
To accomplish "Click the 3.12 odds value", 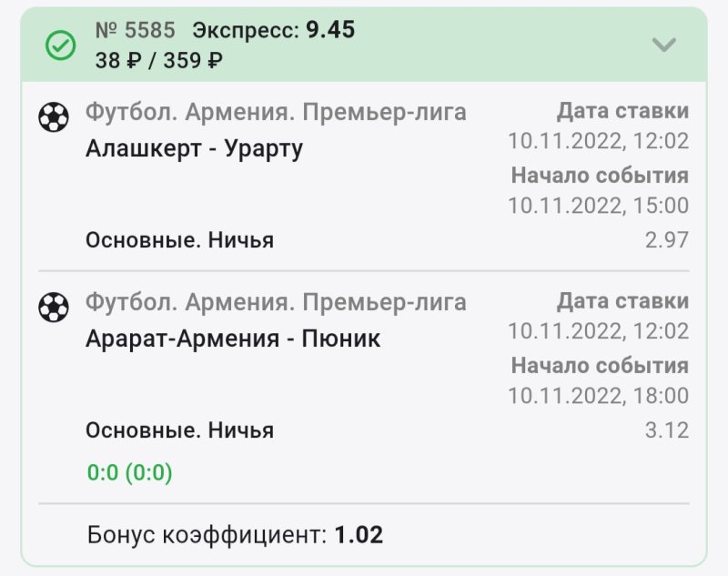I will pos(667,429).
